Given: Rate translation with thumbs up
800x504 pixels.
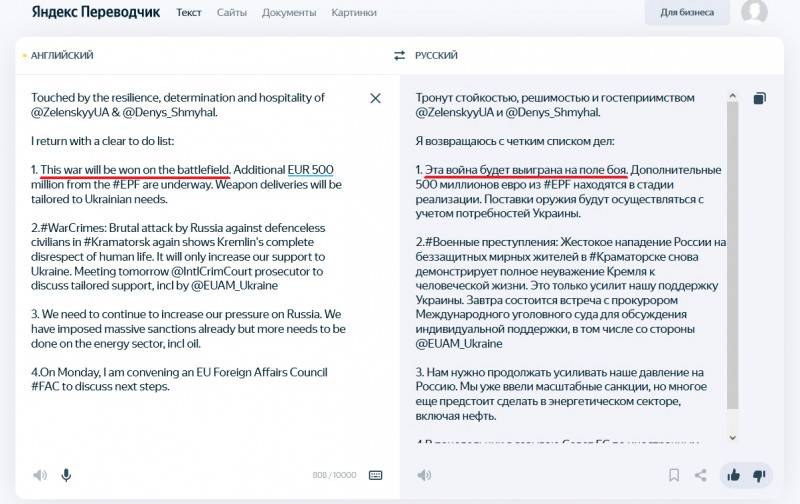Looking at the screenshot, I should pos(734,475).
